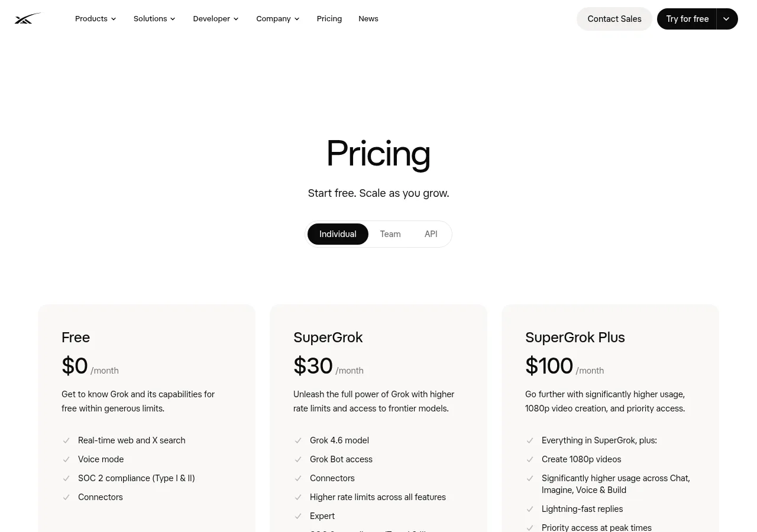Click checkmark icon beside Create 1080p videos
The width and height of the screenshot is (757, 532).
[x=530, y=459]
